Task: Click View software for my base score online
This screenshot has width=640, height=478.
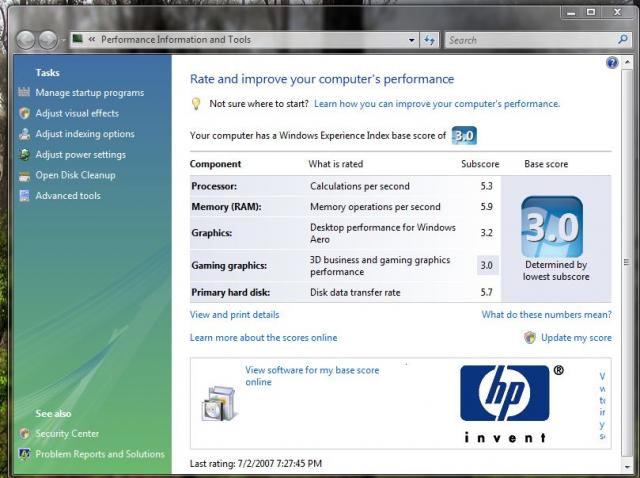Action: 312,376
